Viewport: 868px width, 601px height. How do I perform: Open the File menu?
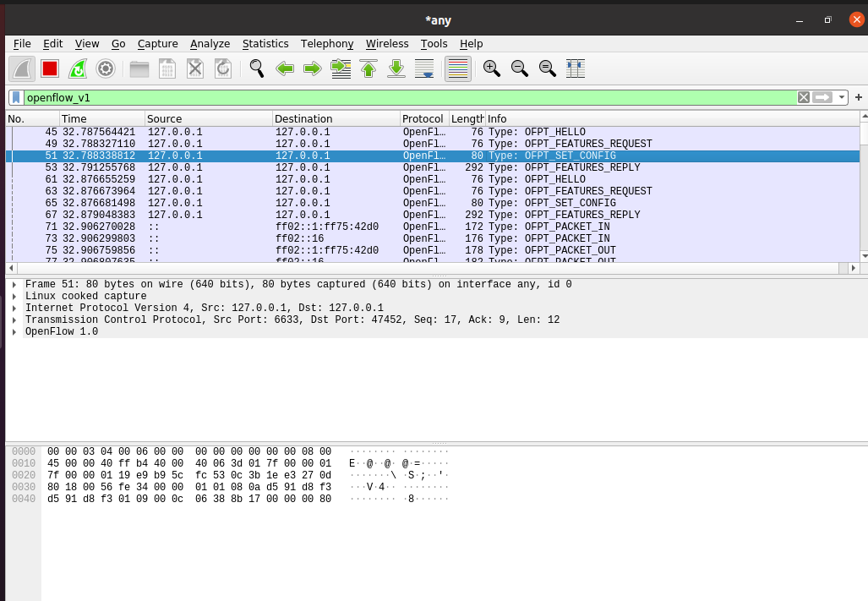[x=22, y=44]
